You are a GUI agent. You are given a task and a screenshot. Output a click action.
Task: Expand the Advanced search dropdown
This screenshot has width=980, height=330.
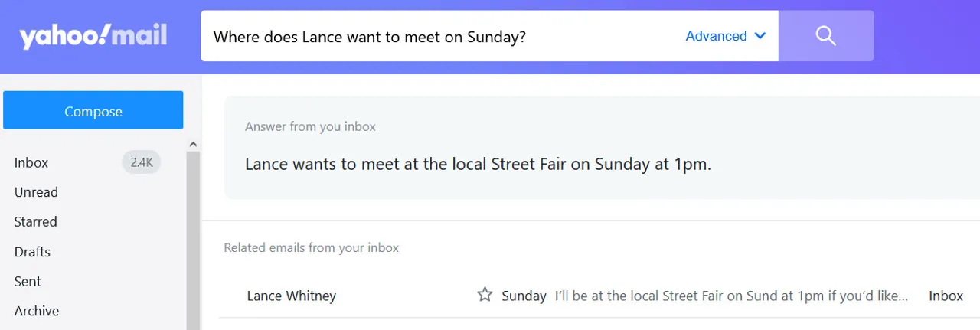[x=726, y=36]
